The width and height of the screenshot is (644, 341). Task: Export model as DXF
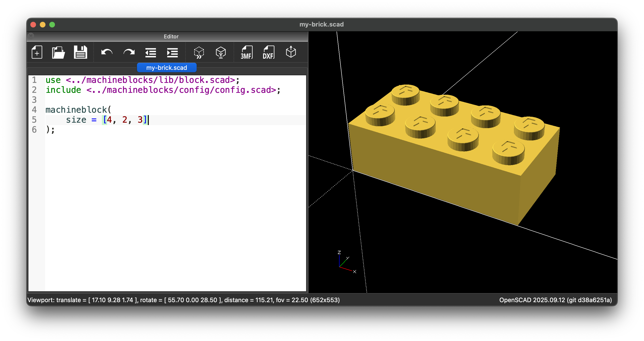pyautogui.click(x=269, y=53)
